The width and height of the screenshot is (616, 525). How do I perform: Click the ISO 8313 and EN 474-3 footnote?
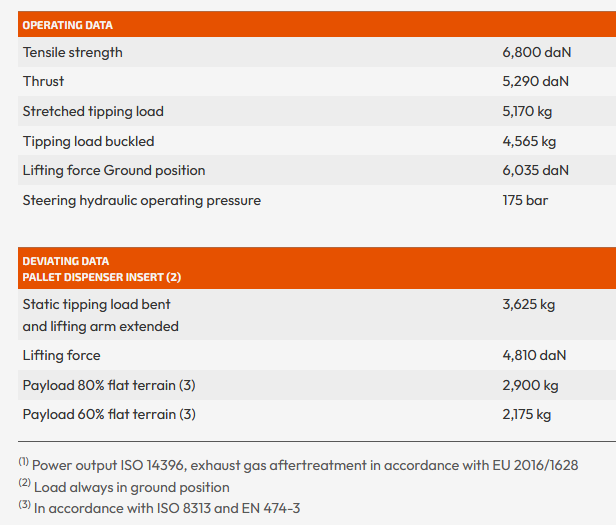[166, 508]
